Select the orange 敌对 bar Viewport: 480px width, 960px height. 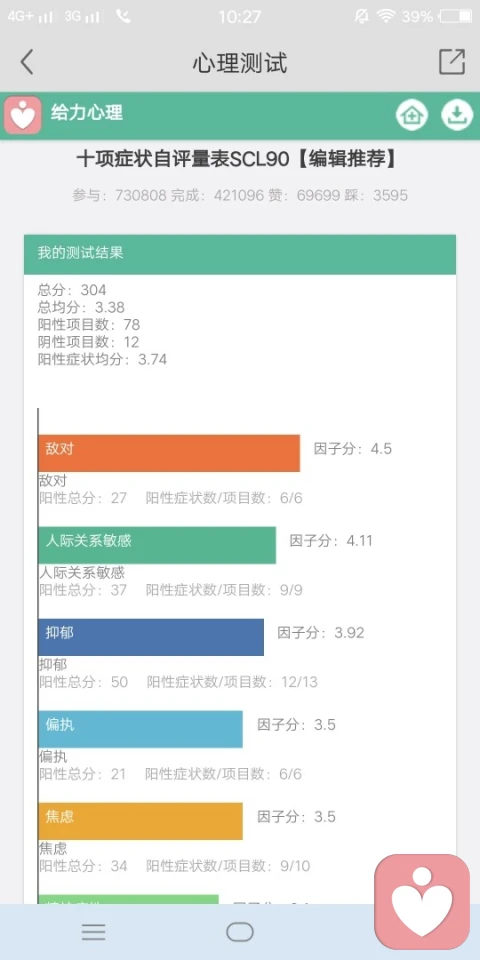(x=169, y=453)
